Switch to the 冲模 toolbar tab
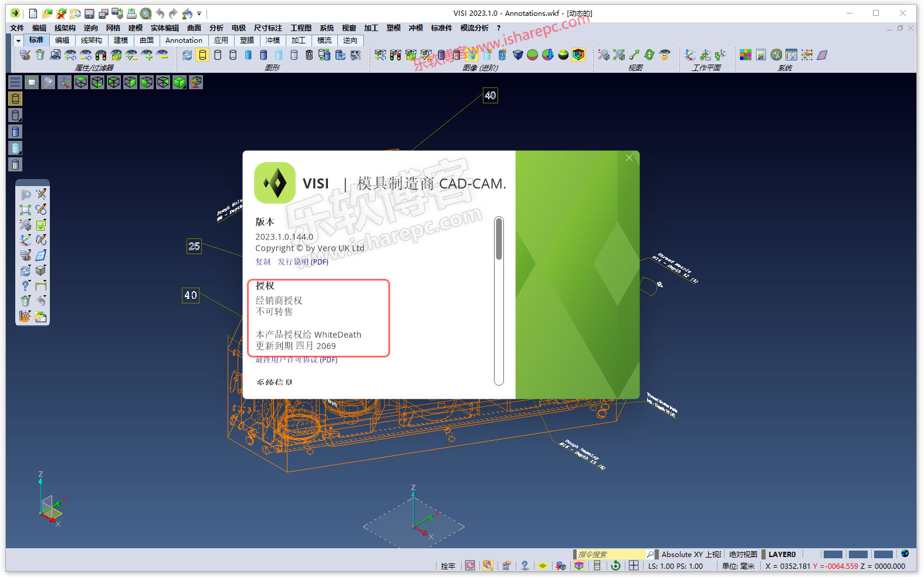924x577 pixels. click(273, 41)
